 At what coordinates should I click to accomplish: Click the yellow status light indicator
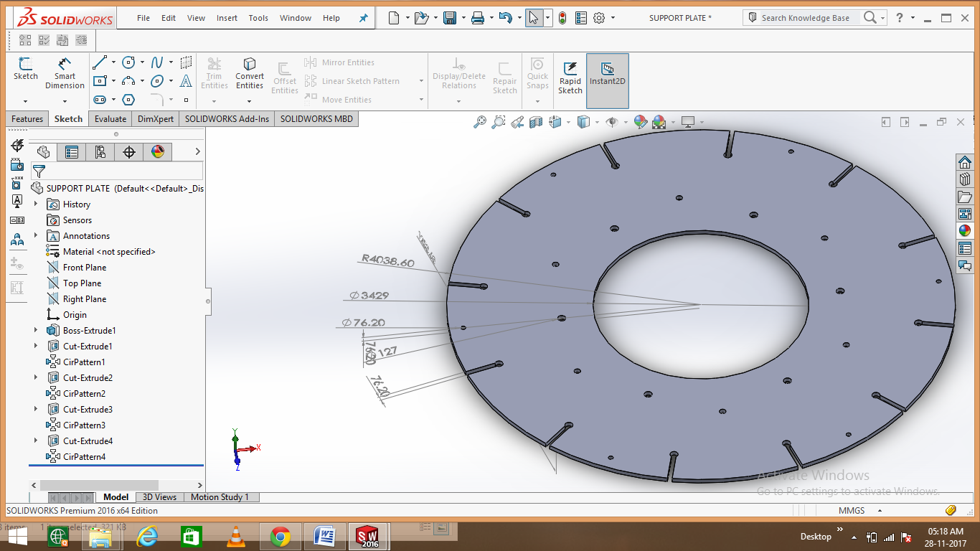(562, 18)
